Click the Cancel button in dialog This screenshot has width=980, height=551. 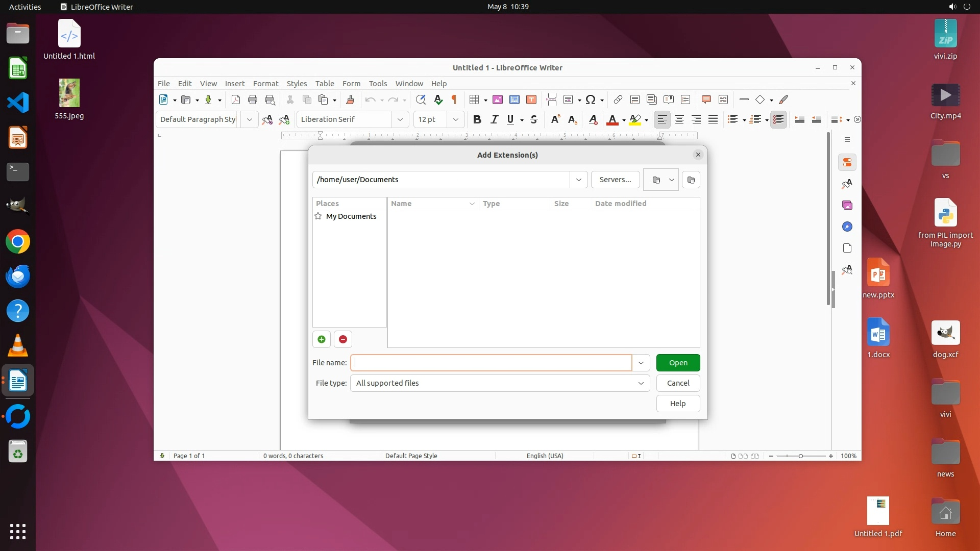pyautogui.click(x=678, y=383)
